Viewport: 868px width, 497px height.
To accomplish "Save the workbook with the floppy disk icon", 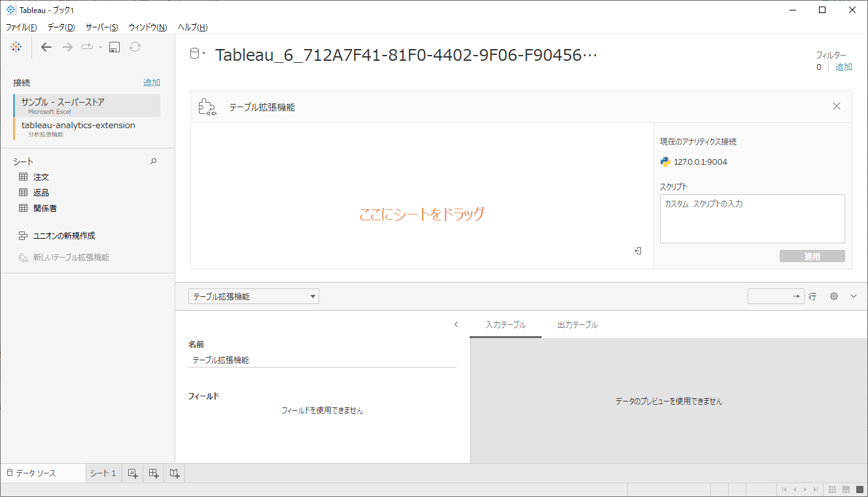I will pos(114,47).
